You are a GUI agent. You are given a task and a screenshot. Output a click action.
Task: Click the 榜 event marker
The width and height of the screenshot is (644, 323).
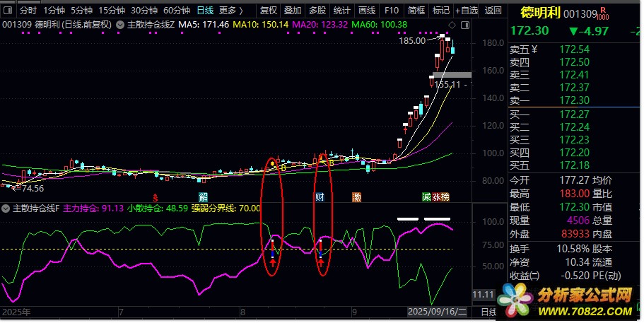click(445, 197)
